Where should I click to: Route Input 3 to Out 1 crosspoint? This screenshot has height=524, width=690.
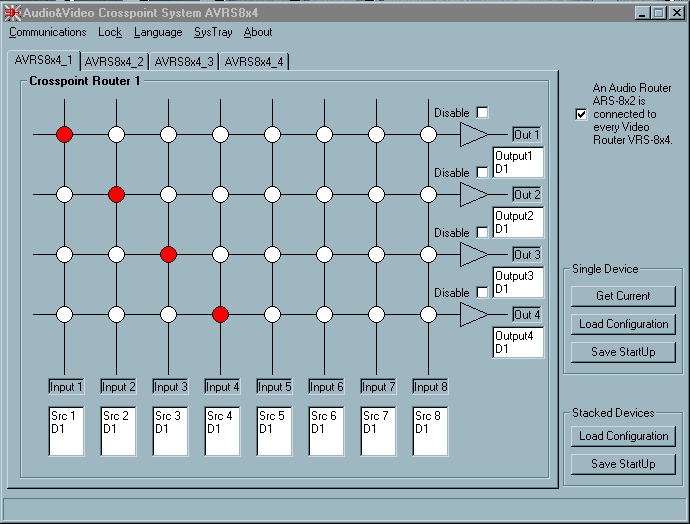click(168, 135)
